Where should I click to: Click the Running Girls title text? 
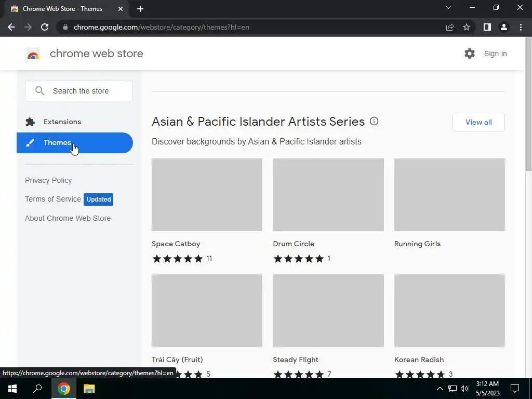417,244
